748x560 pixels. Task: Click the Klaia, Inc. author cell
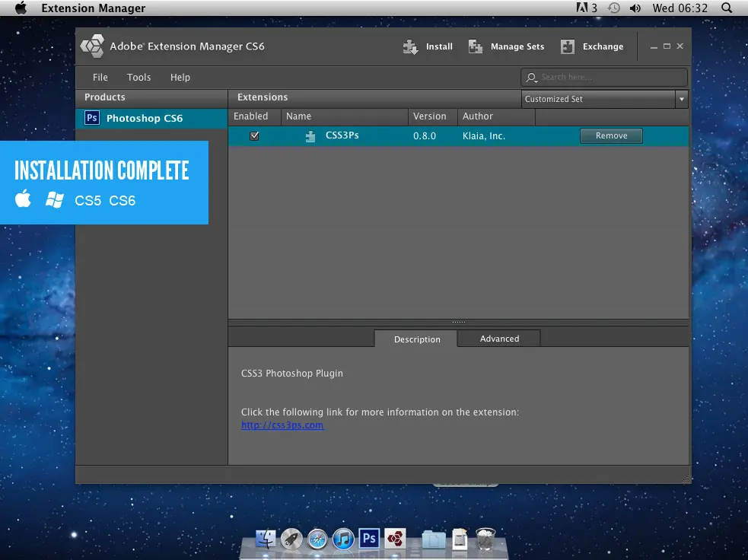[484, 136]
